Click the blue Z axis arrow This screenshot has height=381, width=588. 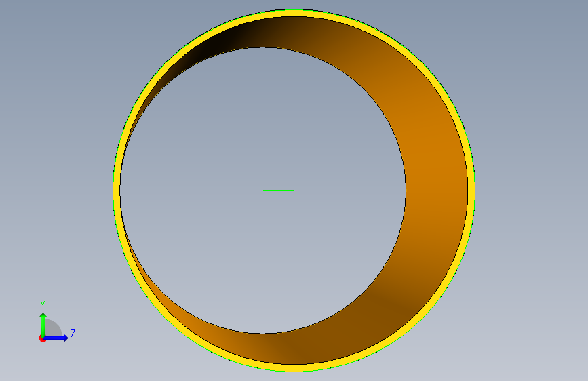pyautogui.click(x=56, y=338)
